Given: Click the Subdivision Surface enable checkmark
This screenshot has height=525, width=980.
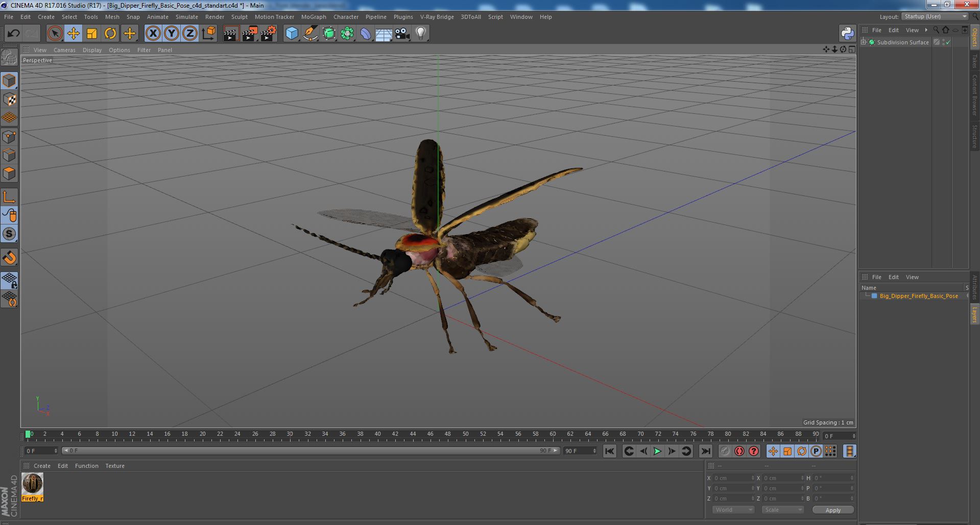Looking at the screenshot, I should pyautogui.click(x=948, y=42).
